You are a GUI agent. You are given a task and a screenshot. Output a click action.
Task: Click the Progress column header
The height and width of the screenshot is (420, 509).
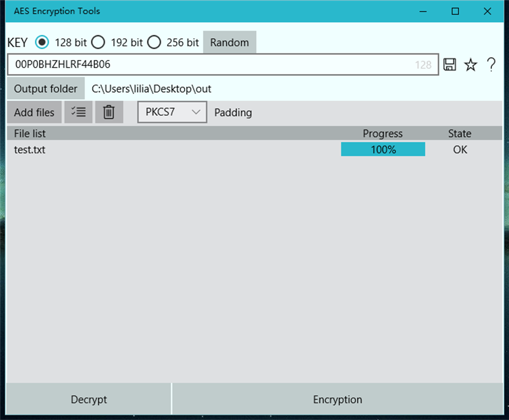pyautogui.click(x=383, y=133)
